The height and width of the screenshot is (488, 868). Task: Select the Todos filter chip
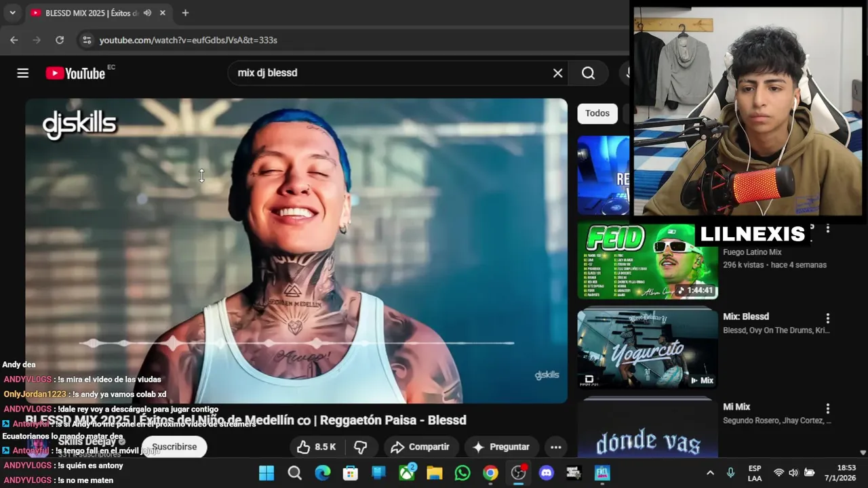point(597,113)
